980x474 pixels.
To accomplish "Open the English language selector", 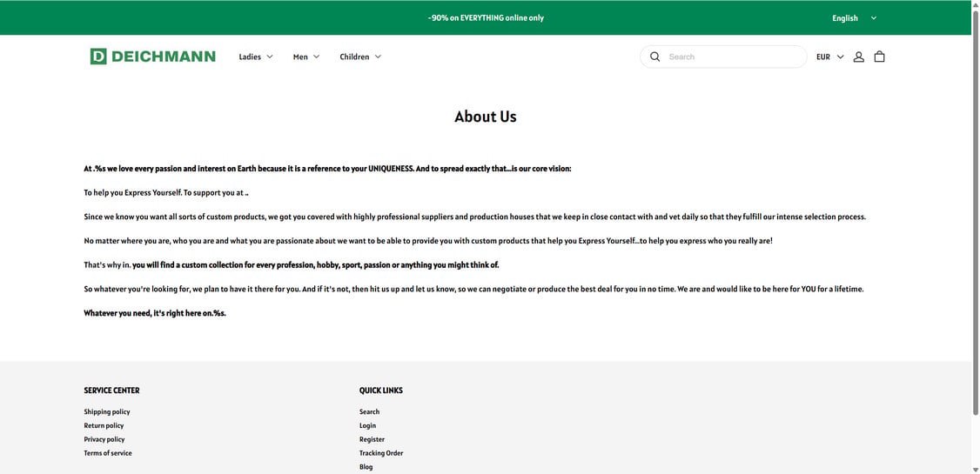I will click(855, 18).
